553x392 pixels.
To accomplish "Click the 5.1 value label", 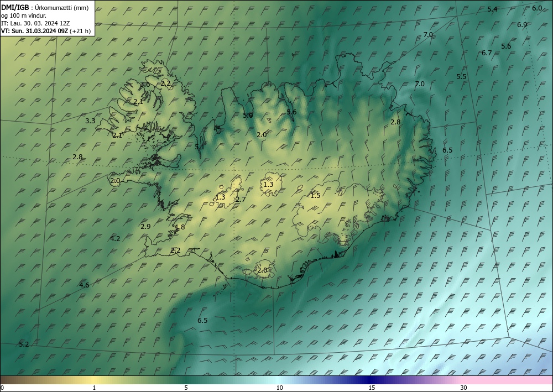I will click(x=200, y=147).
